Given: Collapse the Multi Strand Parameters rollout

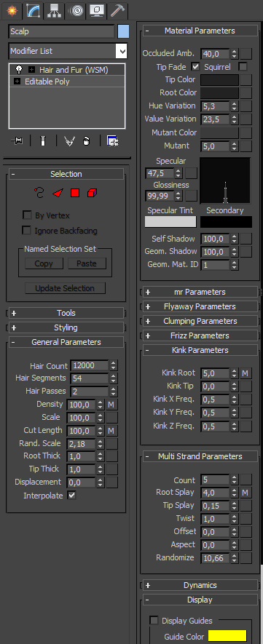Looking at the screenshot, I should point(200,456).
